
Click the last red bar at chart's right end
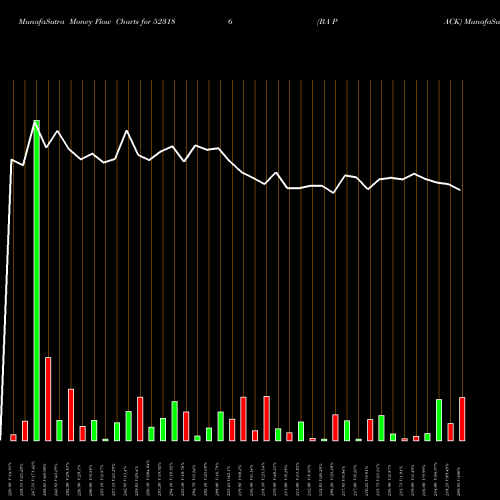click(462, 419)
